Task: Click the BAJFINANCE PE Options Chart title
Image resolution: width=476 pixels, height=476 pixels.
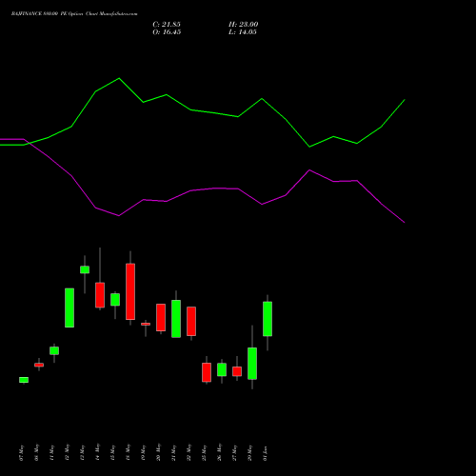Action: coord(74,14)
